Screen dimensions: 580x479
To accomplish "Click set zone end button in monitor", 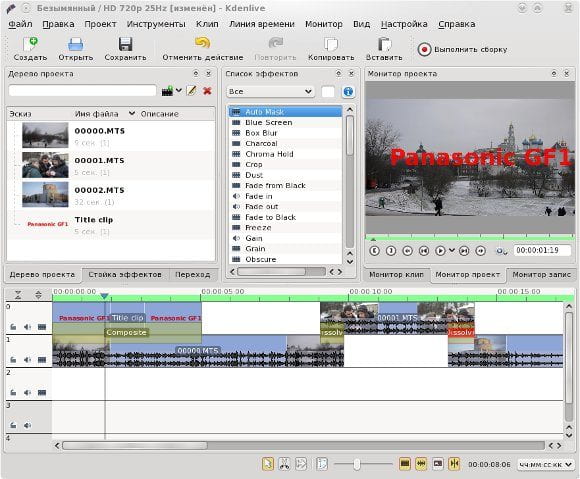I will tap(391, 251).
